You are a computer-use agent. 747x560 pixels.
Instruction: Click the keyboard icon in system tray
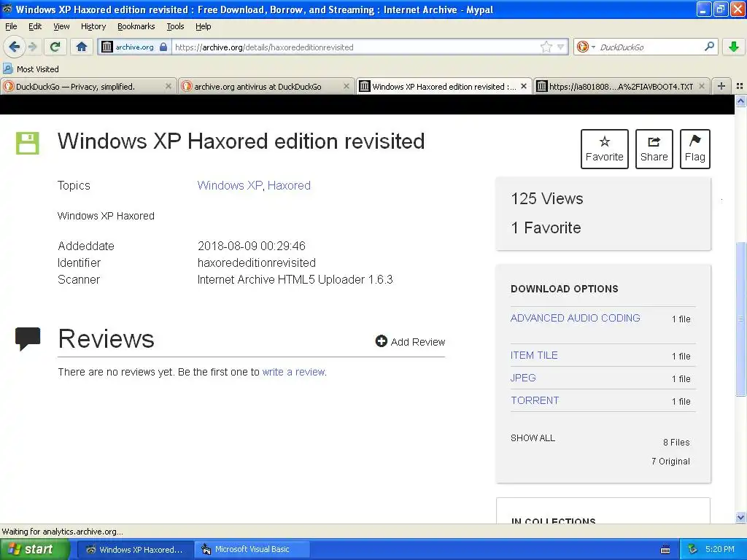[665, 550]
